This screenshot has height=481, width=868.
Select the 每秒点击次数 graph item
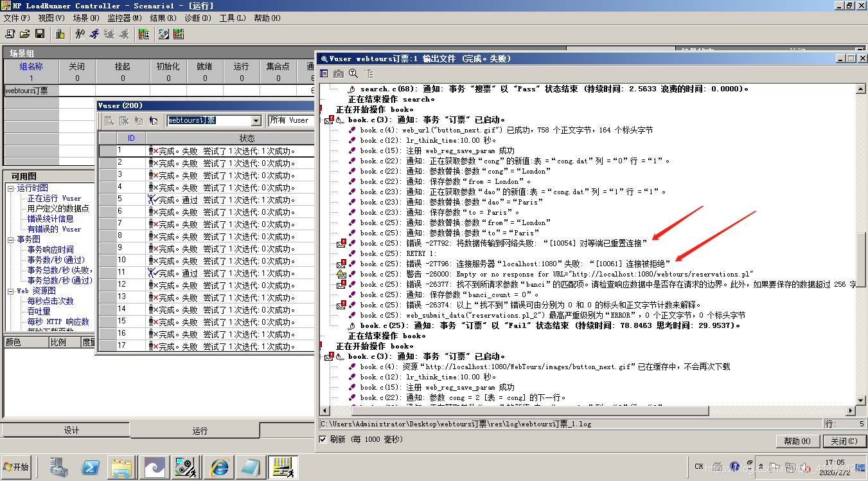tap(50, 302)
